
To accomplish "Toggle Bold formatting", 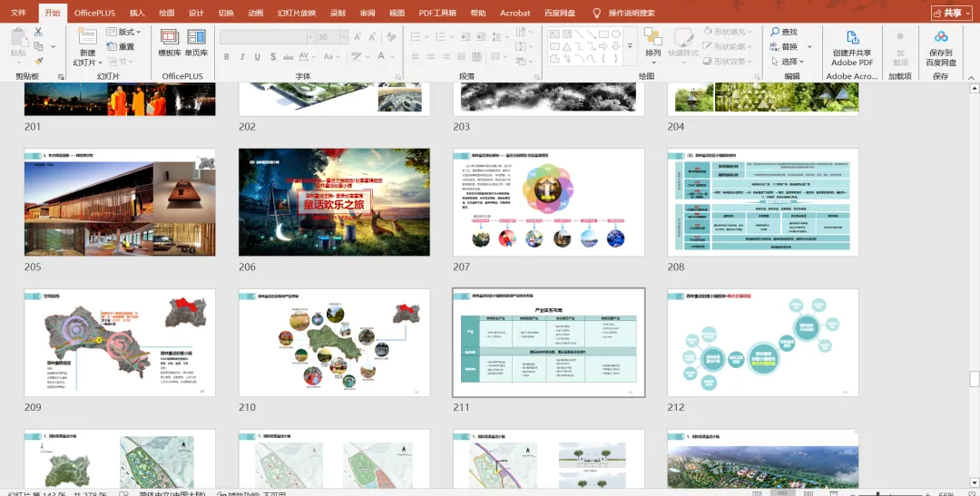I will click(x=226, y=57).
